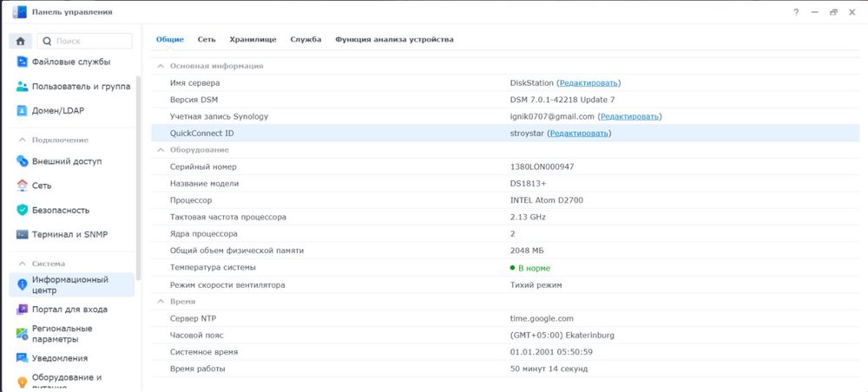Click (GMT+05:00) Ekaterinburg value
This screenshot has width=868, height=392.
tap(562, 336)
